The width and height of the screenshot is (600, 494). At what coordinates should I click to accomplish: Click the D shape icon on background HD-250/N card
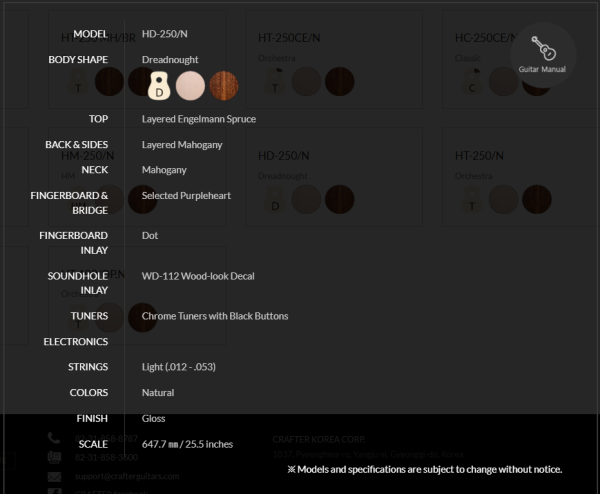(x=275, y=199)
